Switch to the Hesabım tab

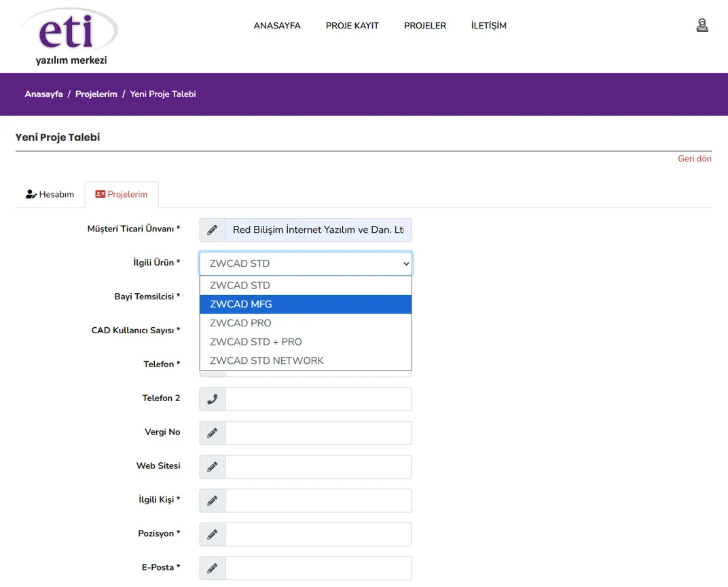point(50,194)
